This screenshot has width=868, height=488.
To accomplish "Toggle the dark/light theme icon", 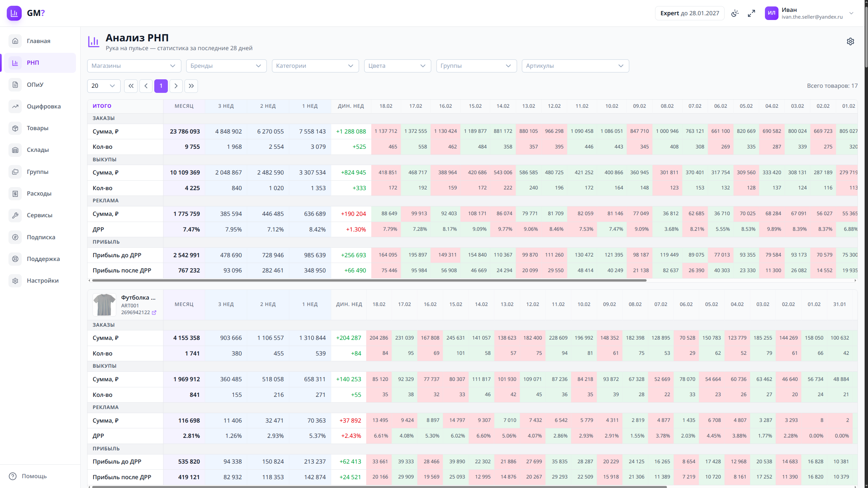I will pos(735,13).
